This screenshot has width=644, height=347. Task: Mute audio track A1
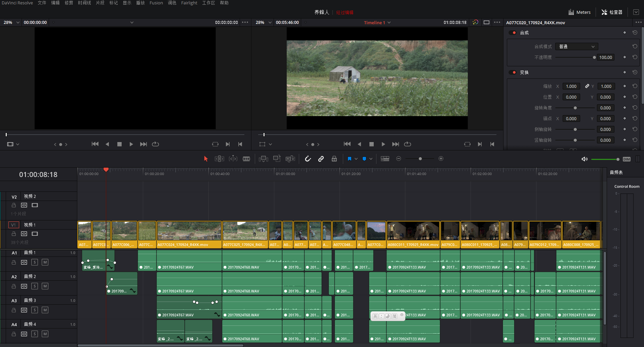point(45,262)
